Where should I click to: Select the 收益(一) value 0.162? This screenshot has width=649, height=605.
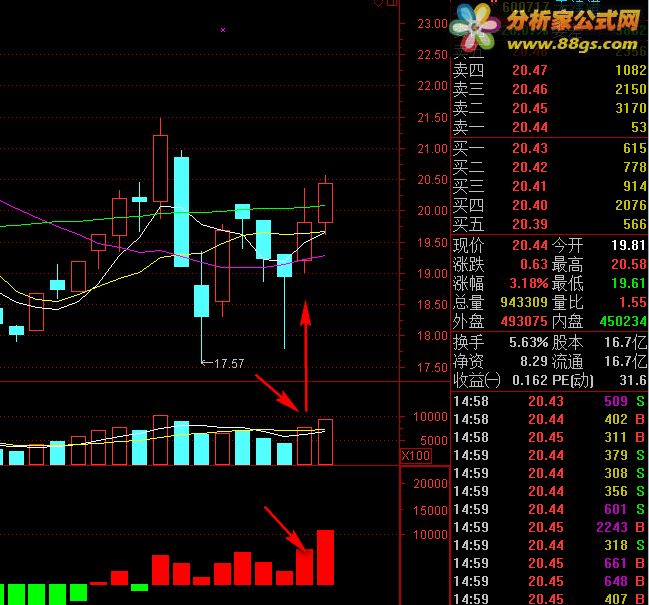tap(530, 380)
